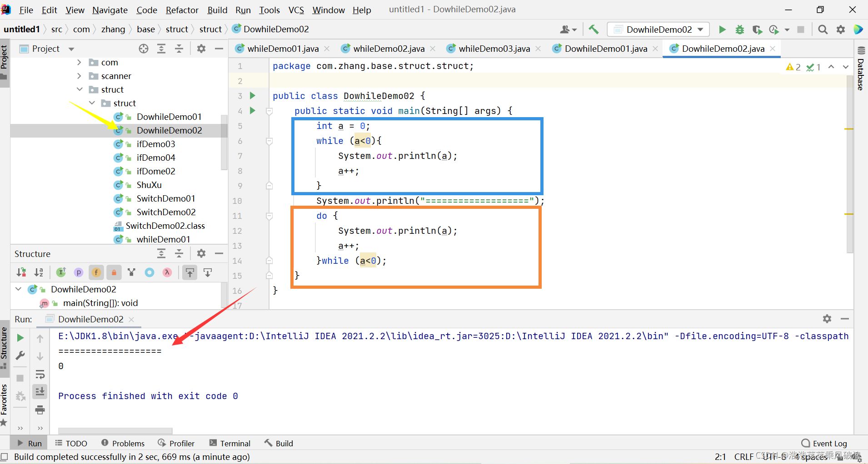Select ifDemo03 in Project tree
This screenshot has height=464, width=868.
155,144
